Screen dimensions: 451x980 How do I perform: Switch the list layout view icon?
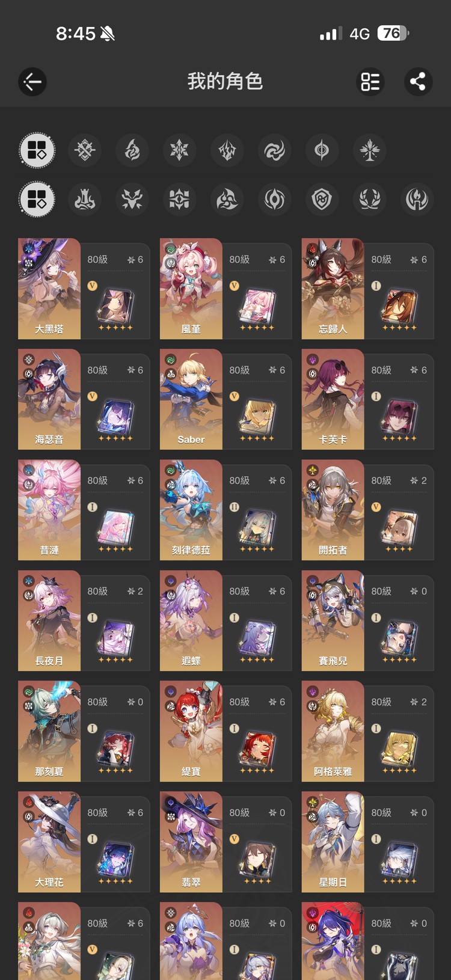[370, 82]
